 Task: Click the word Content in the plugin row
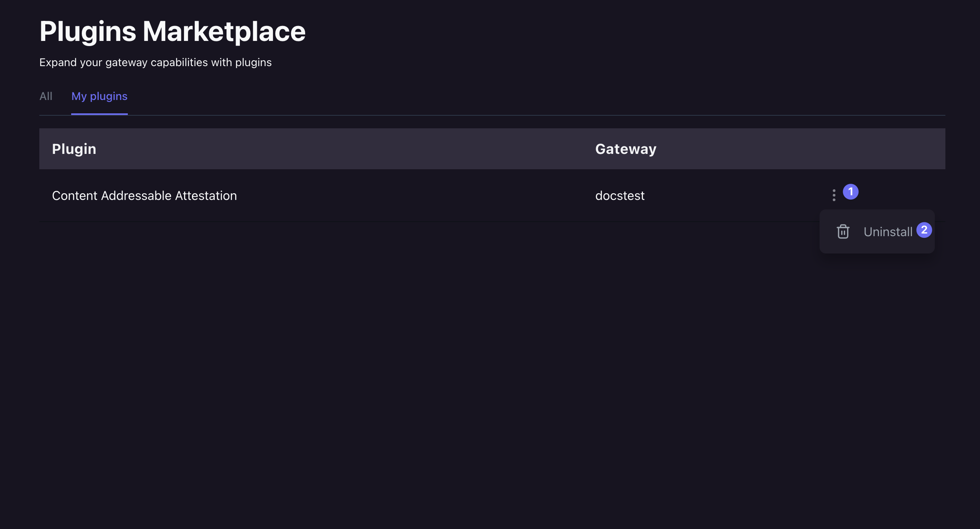tap(75, 196)
